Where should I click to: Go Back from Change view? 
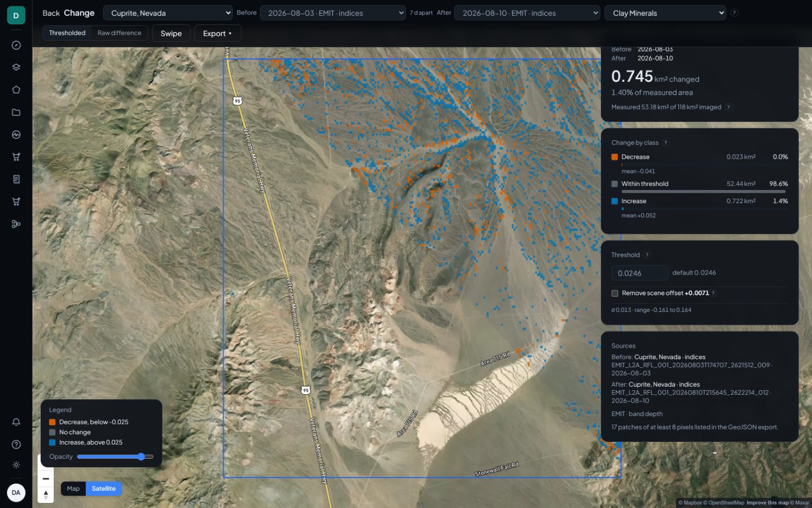tap(51, 13)
